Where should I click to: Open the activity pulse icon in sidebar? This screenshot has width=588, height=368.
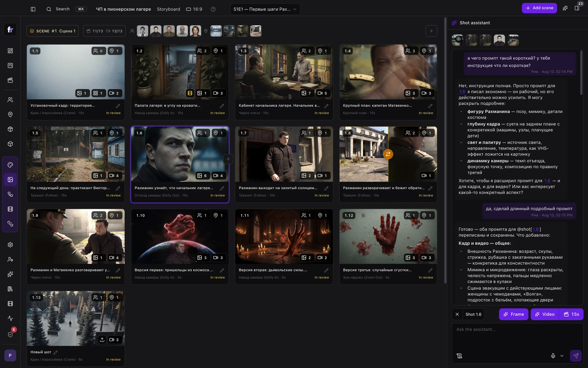pos(10,318)
